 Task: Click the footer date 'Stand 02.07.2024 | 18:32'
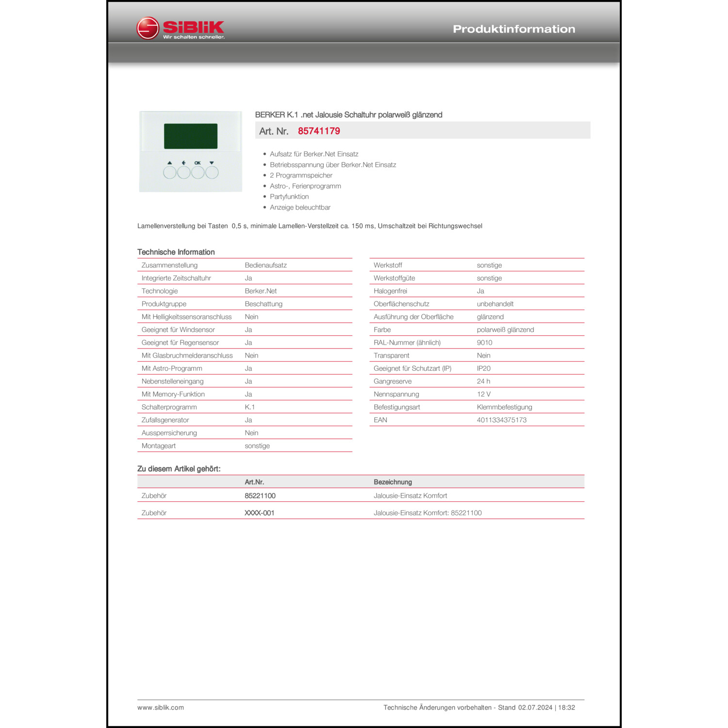[x=536, y=708]
